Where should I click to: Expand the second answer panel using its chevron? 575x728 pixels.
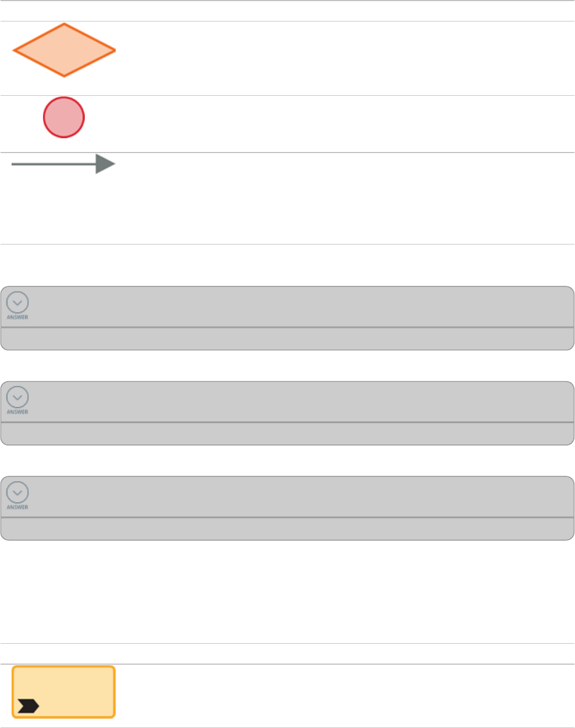[18, 396]
